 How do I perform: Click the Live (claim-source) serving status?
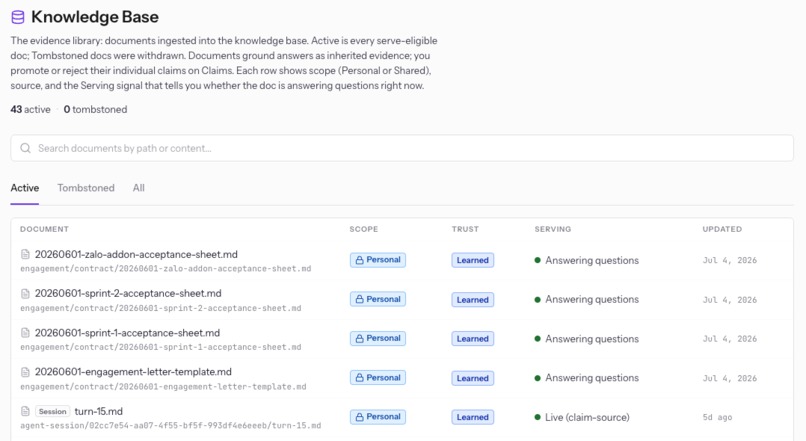point(582,417)
